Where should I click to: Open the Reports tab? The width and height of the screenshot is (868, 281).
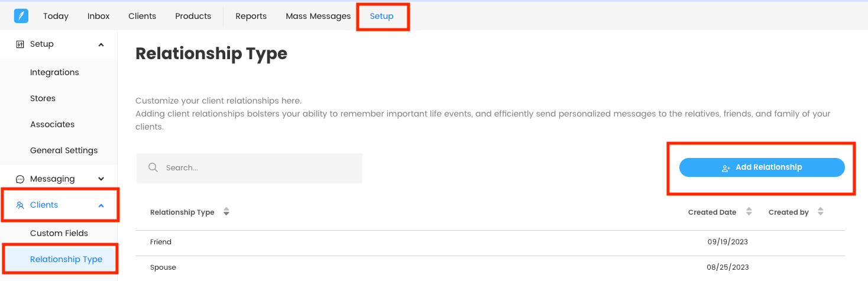click(251, 16)
